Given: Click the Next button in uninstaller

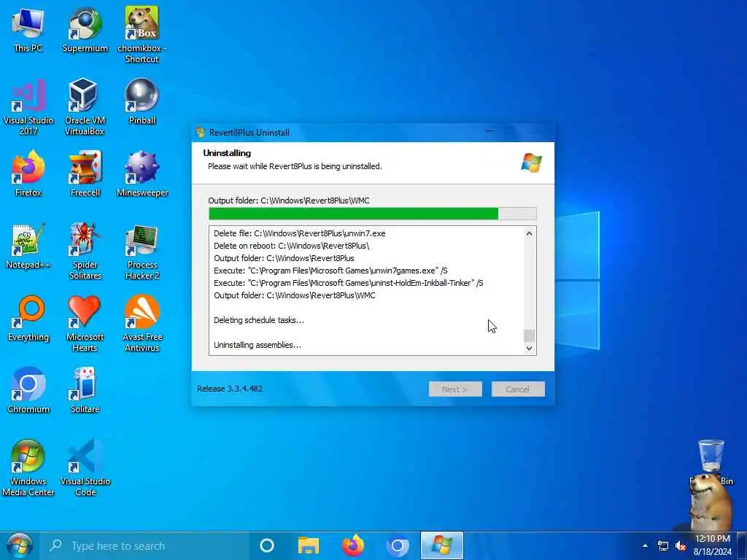Looking at the screenshot, I should click(x=455, y=389).
